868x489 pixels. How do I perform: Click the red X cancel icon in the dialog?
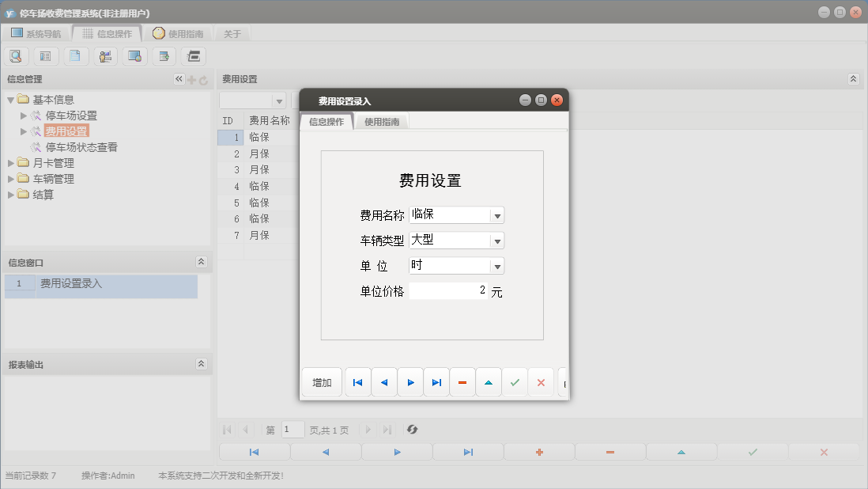click(x=541, y=383)
